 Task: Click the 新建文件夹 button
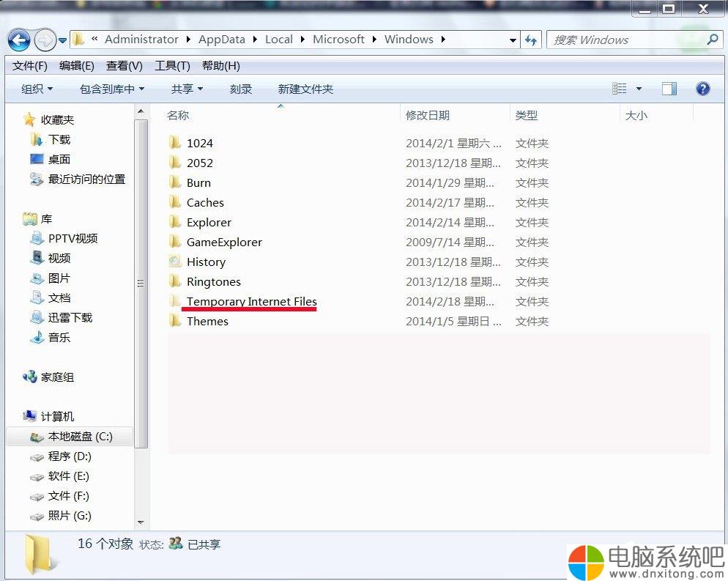(x=305, y=89)
